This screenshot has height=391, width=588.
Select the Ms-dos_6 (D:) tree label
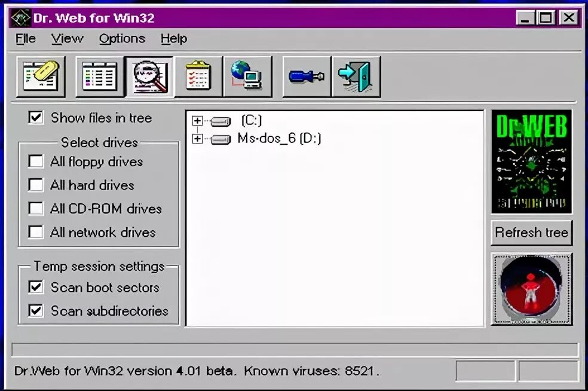pyautogui.click(x=280, y=139)
